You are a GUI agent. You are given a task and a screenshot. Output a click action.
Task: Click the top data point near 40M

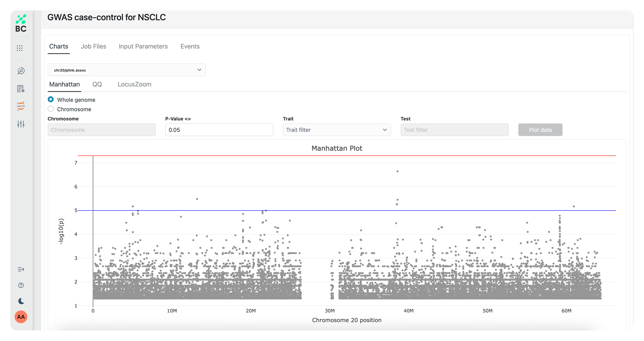pos(397,171)
